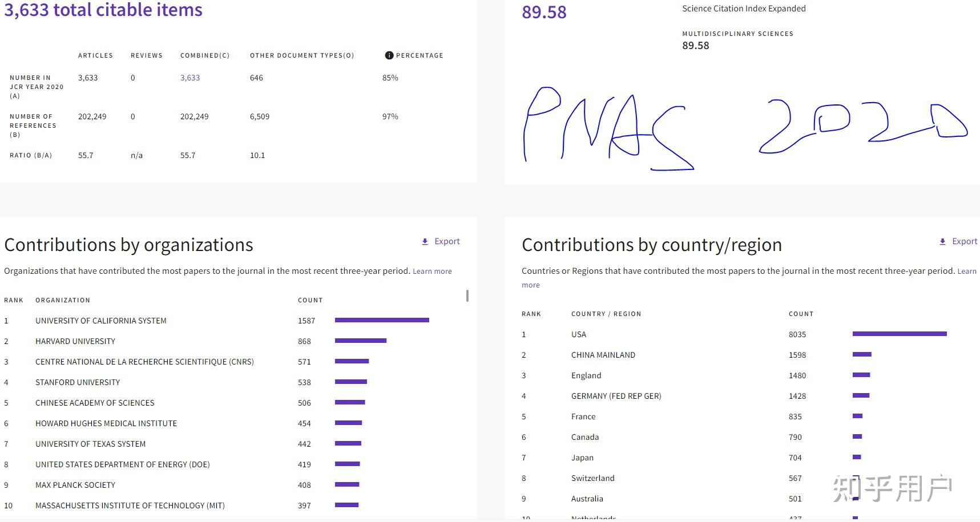
Task: Open the purple 3,633 combined link
Action: click(190, 78)
